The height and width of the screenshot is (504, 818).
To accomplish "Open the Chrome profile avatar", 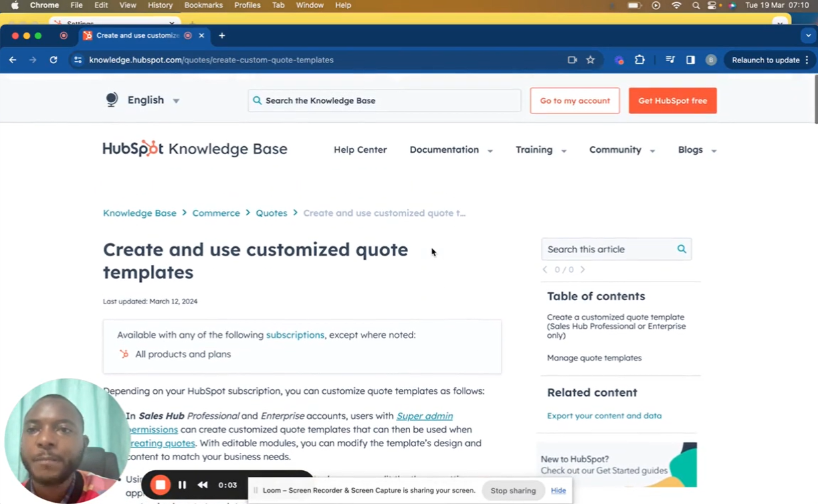I will point(711,60).
